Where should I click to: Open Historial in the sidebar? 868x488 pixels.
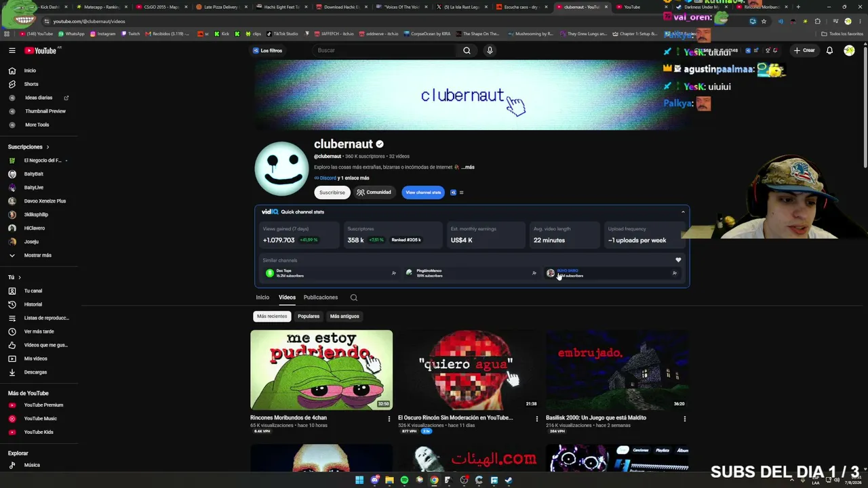coord(33,304)
